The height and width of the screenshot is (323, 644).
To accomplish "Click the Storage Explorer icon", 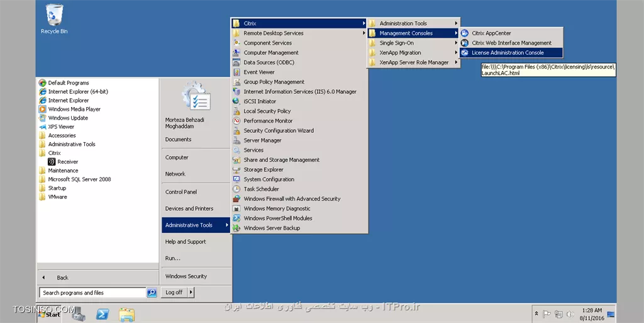I will [x=236, y=169].
